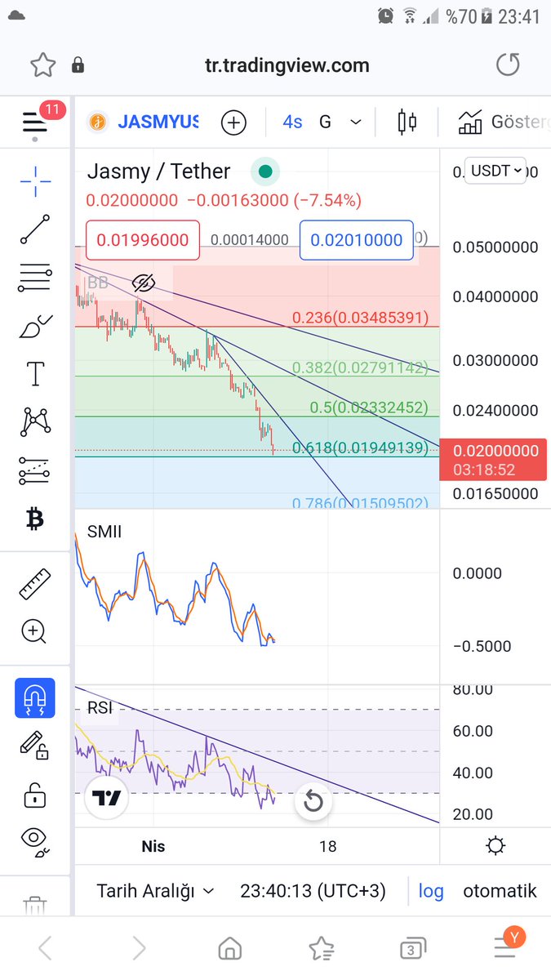Toggle the BB indicator visibility eye

click(x=144, y=283)
